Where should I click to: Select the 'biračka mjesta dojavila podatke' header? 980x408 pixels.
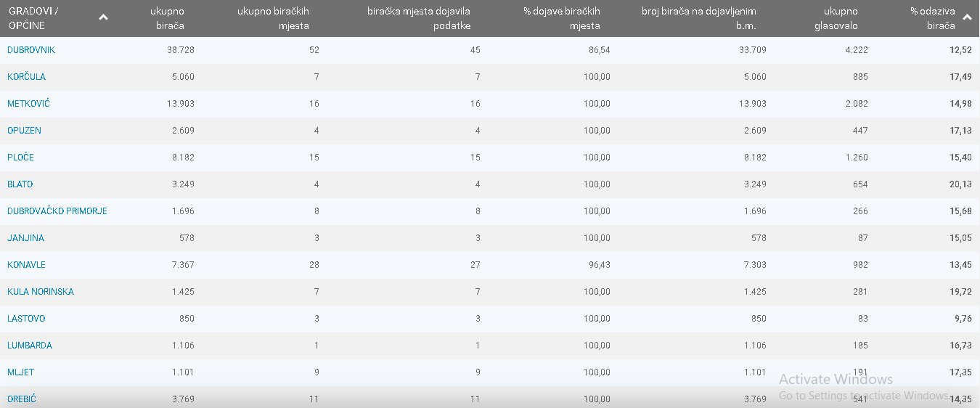[419, 18]
